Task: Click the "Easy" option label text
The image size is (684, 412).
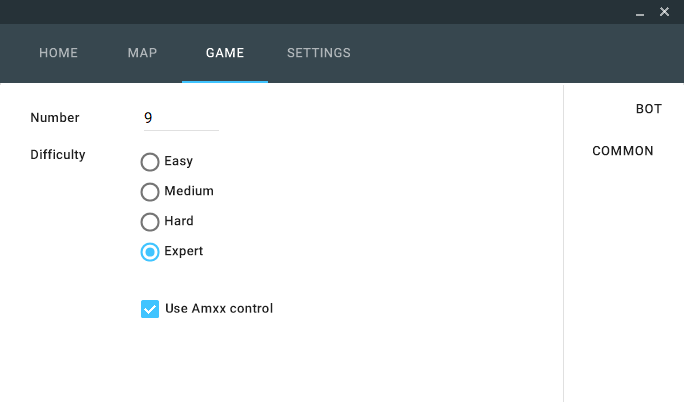Action: click(x=179, y=161)
